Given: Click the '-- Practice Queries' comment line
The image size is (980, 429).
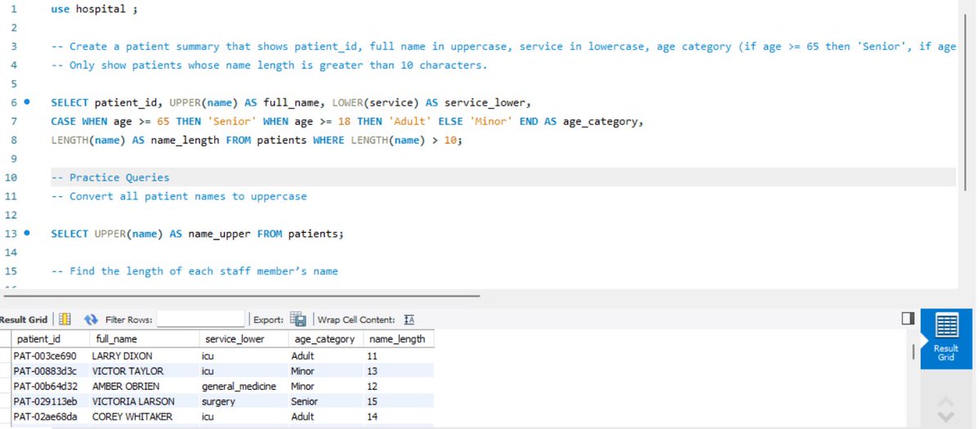Looking at the screenshot, I should 110,177.
